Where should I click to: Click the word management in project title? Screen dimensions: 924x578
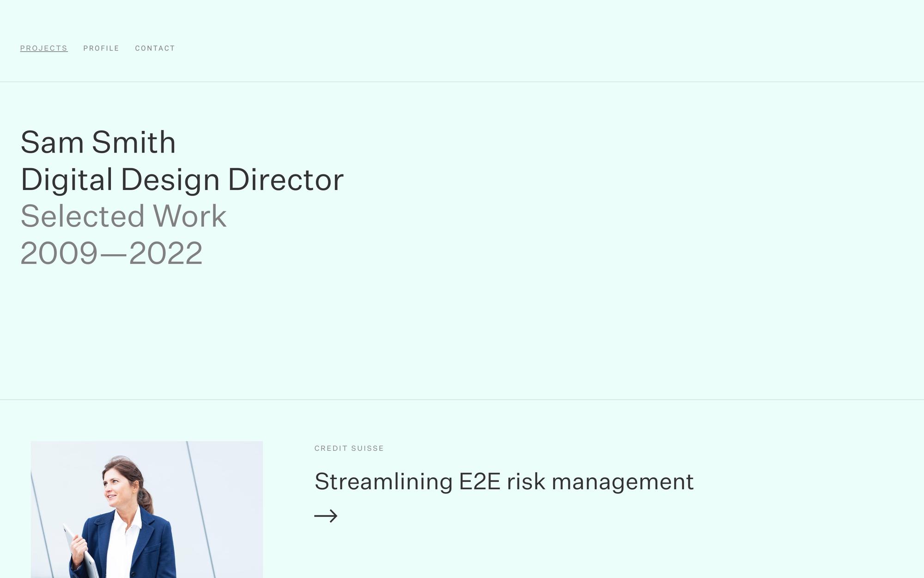(x=623, y=482)
